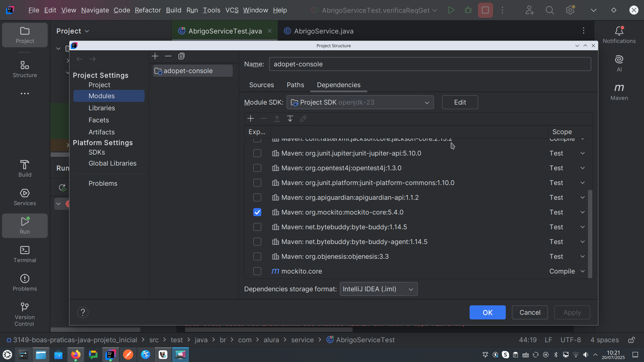Viewport: 644px width, 362px height.
Task: Open IDE settings gear icon
Action: (570, 10)
